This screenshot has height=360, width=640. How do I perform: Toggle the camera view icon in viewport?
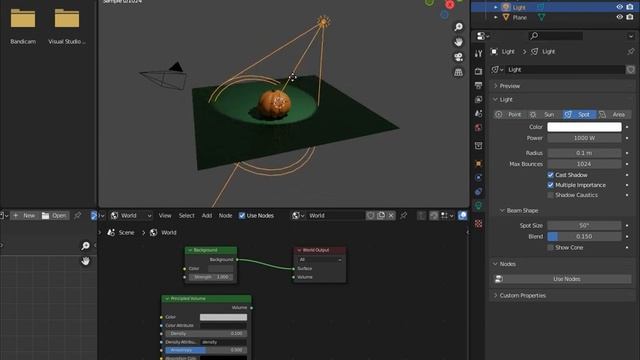pyautogui.click(x=458, y=57)
